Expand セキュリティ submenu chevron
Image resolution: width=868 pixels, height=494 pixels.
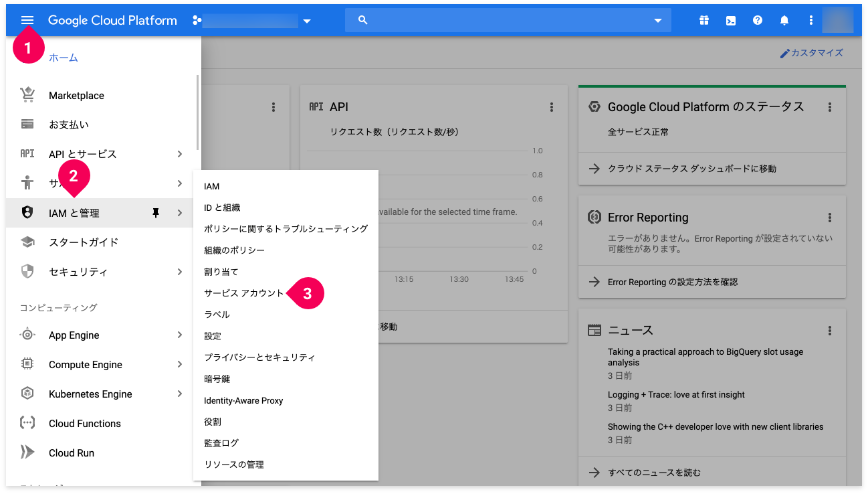[x=180, y=272]
